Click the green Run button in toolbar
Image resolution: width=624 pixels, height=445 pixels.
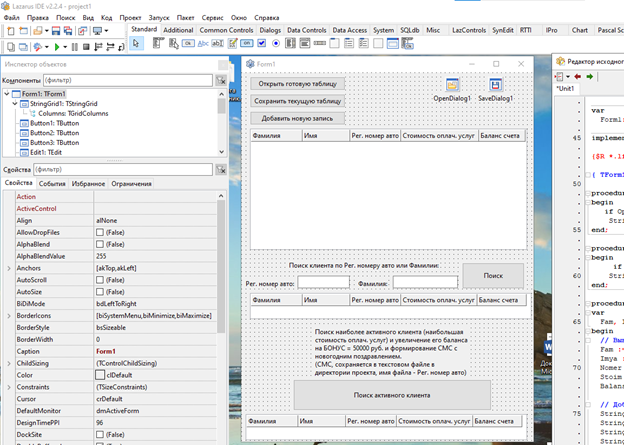[x=56, y=47]
